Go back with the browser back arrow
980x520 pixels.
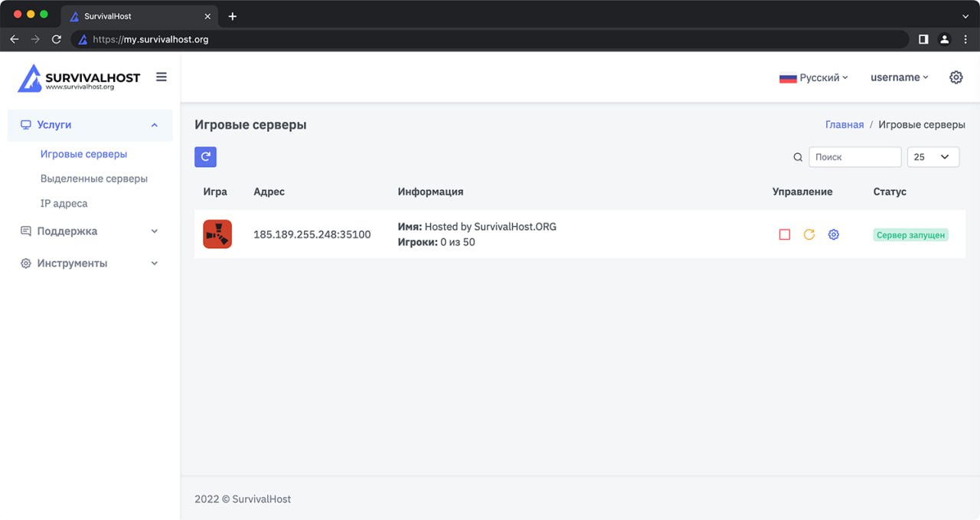[15, 39]
